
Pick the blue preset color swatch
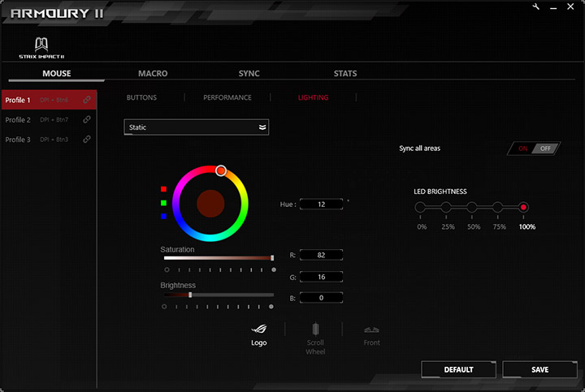click(163, 216)
